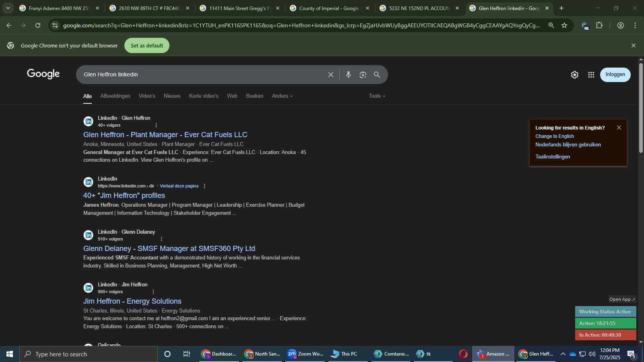Image resolution: width=644 pixels, height=362 pixels.
Task: Clear the search box with the X
Action: [331, 74]
